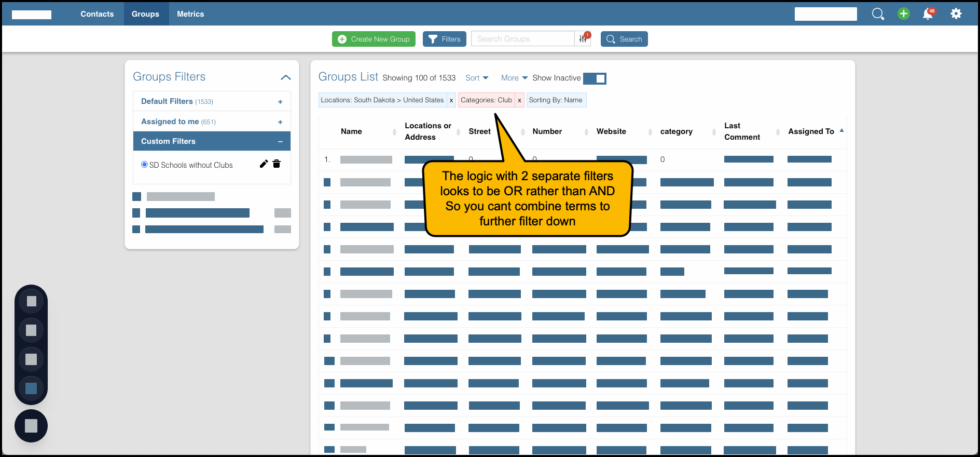Click the Search Groups input field
This screenshot has width=980, height=457.
pyautogui.click(x=523, y=39)
